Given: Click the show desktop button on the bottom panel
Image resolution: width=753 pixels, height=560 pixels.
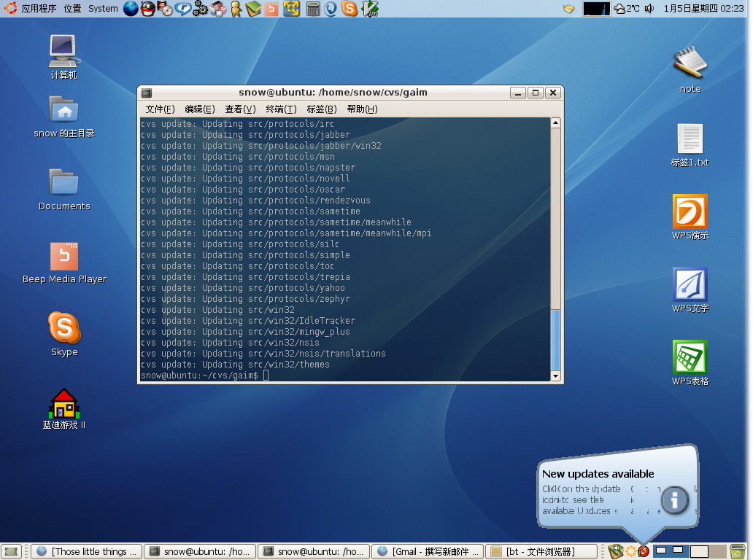Looking at the screenshot, I should click(11, 552).
